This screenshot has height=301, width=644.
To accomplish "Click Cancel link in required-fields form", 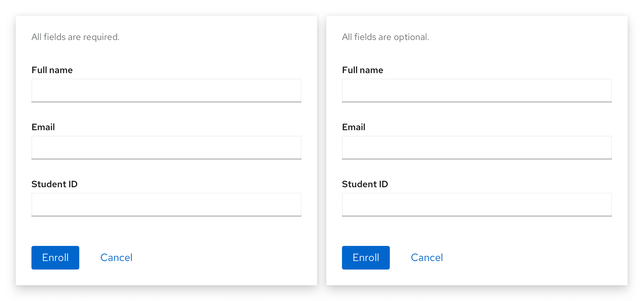I will click(116, 258).
